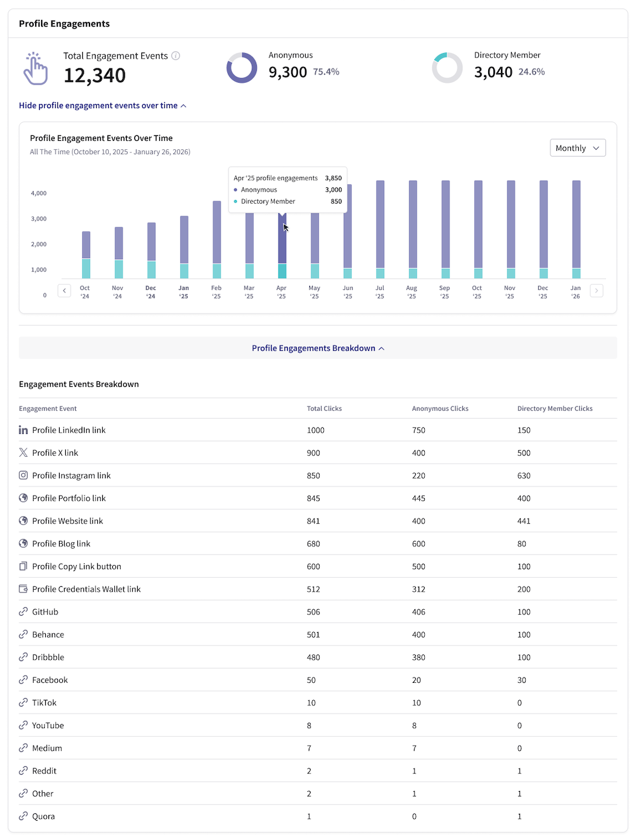
Task: Click the Instagram icon in Profile Instagram row
Action: pos(23,476)
